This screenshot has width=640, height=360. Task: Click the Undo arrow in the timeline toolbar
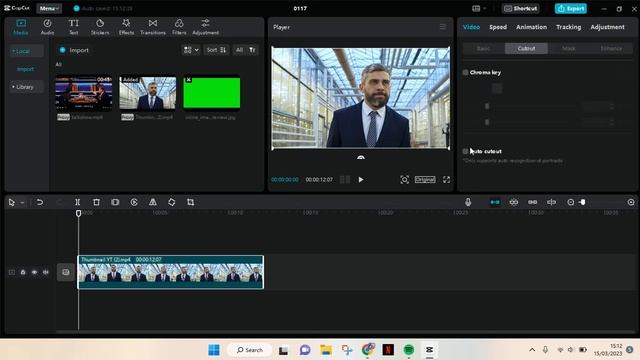40,202
